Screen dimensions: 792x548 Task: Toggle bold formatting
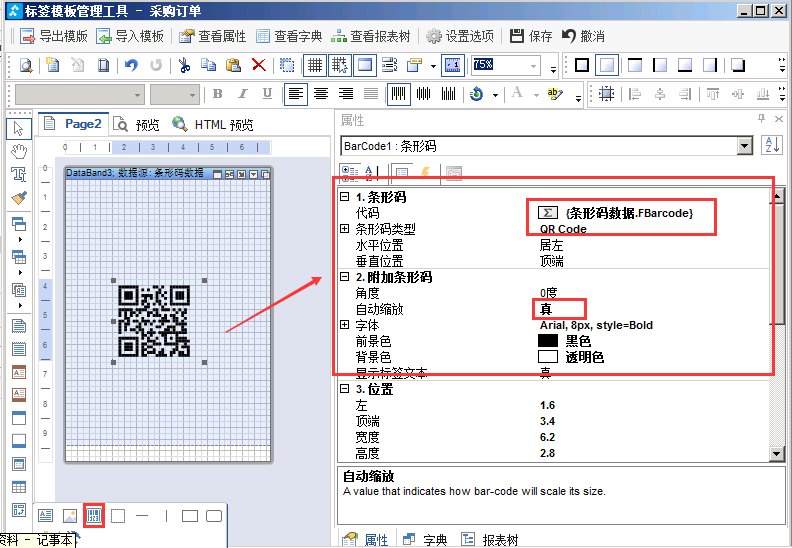[218, 94]
